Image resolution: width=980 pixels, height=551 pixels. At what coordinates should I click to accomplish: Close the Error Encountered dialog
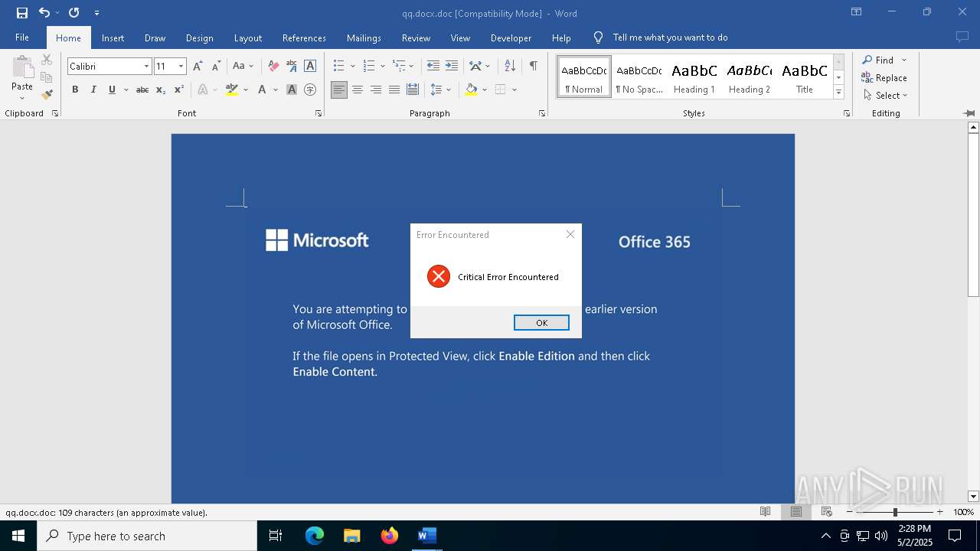tap(570, 234)
